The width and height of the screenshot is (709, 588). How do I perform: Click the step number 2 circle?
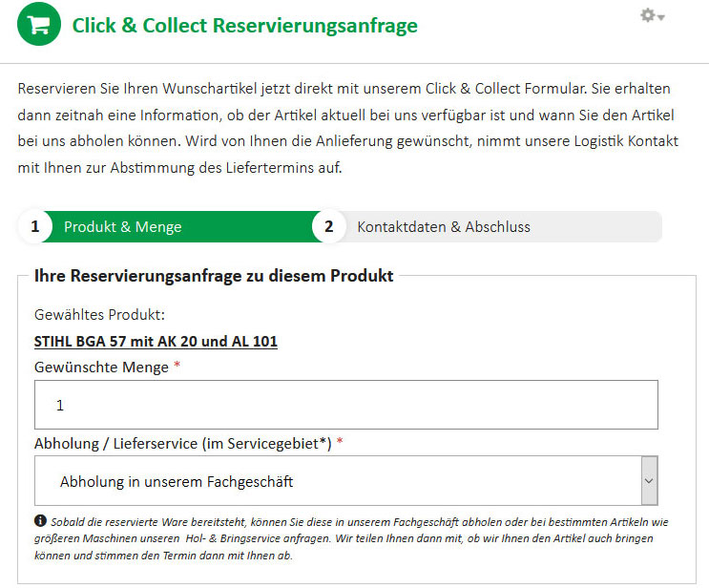click(328, 226)
